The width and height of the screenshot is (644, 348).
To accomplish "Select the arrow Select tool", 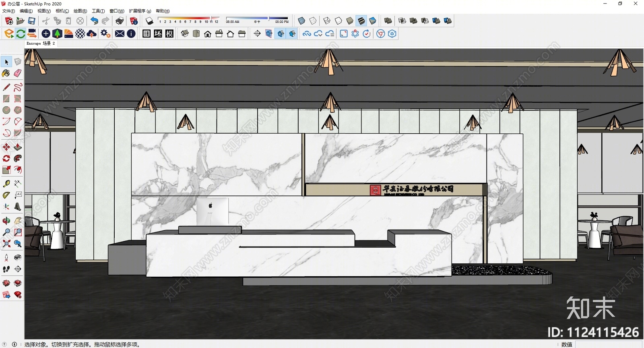I will pos(6,62).
